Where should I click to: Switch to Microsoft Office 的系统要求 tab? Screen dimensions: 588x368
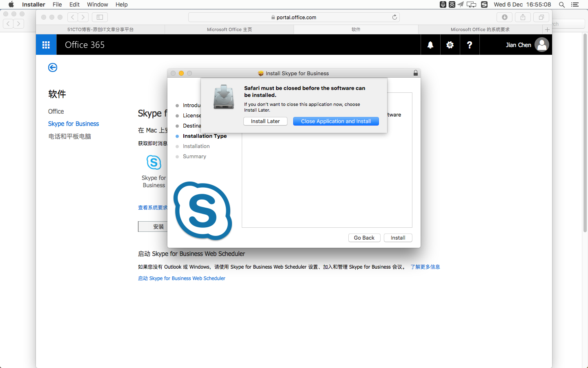pyautogui.click(x=480, y=29)
